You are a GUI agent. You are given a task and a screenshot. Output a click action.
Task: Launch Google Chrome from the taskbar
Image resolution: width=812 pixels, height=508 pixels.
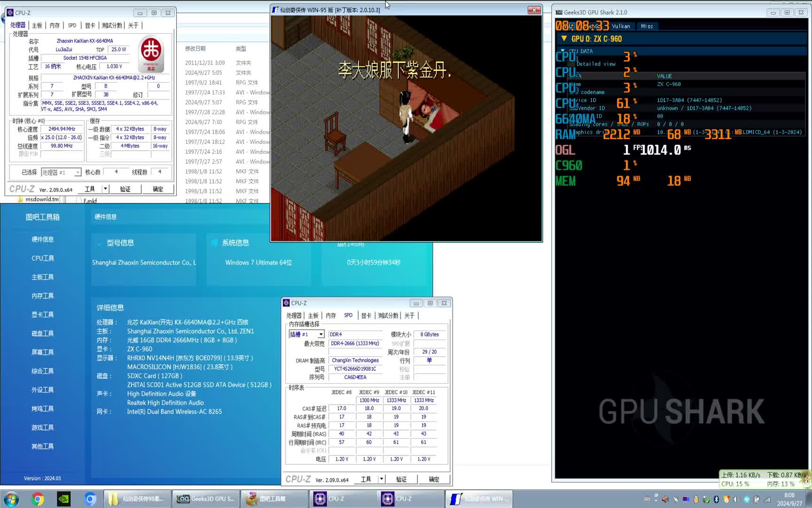coord(38,499)
